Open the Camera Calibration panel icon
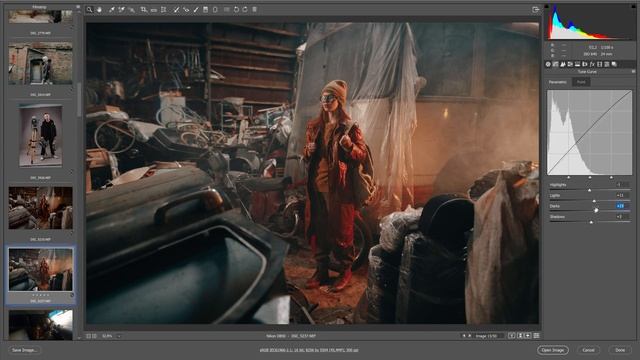The image size is (640, 360). click(600, 64)
